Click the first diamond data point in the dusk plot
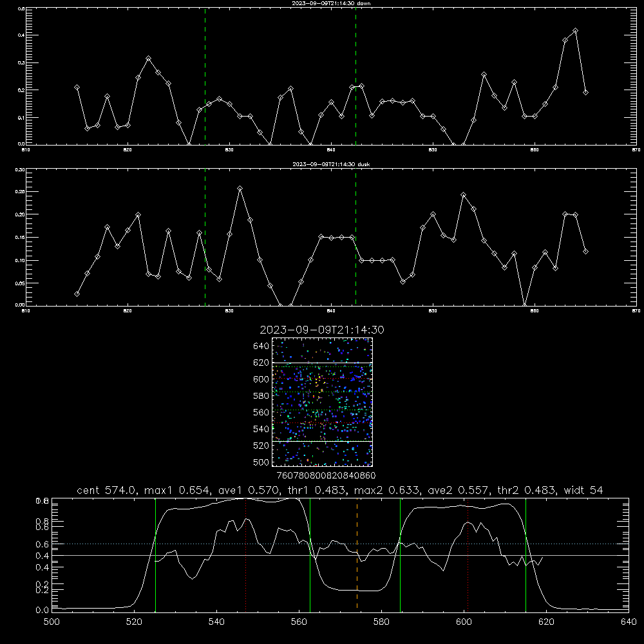This screenshot has height=644, width=644. [77, 294]
